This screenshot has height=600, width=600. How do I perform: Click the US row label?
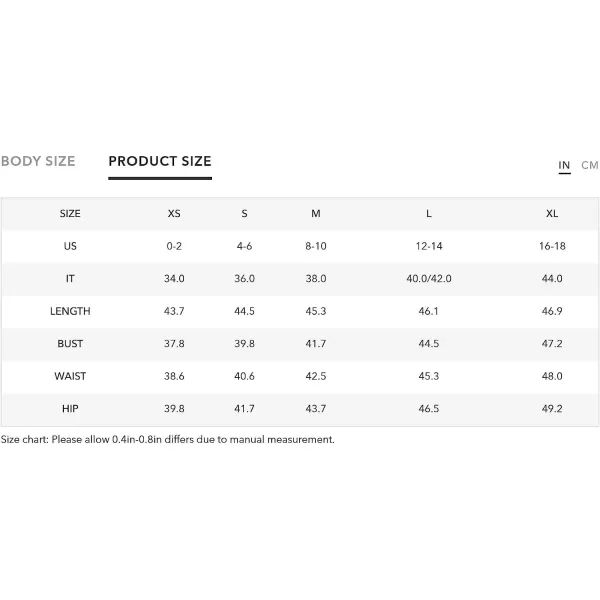click(70, 246)
